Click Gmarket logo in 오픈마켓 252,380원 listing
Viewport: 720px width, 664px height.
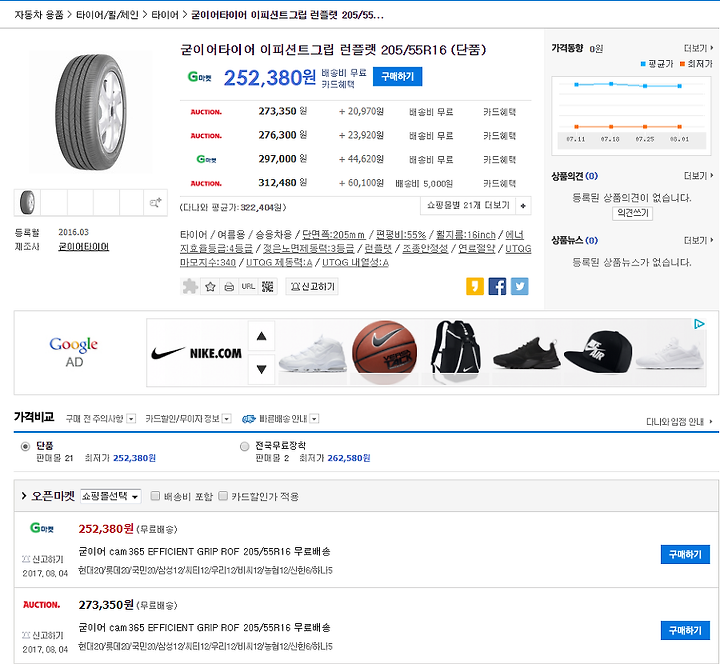tap(42, 528)
